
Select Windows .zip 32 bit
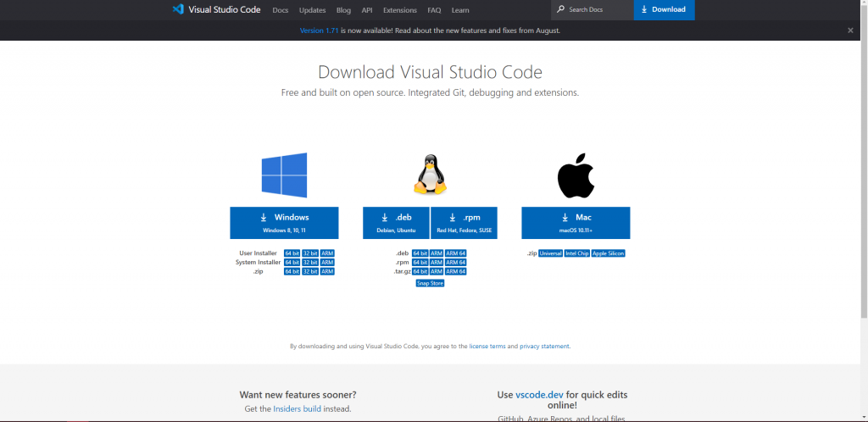coord(310,271)
